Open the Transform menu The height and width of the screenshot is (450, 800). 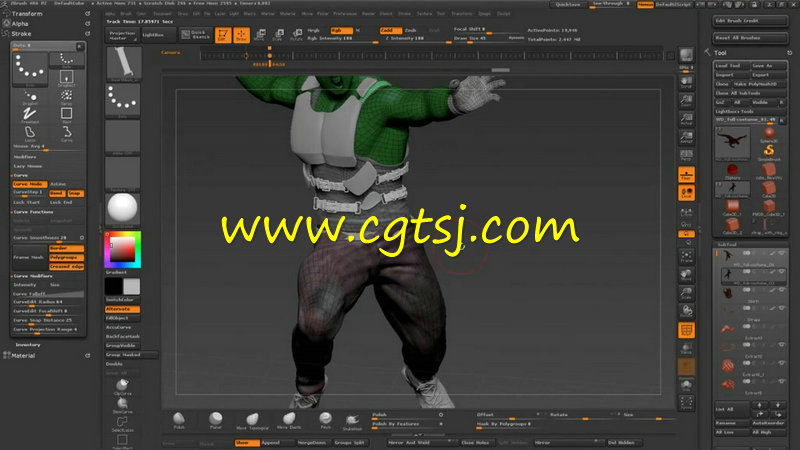462,14
